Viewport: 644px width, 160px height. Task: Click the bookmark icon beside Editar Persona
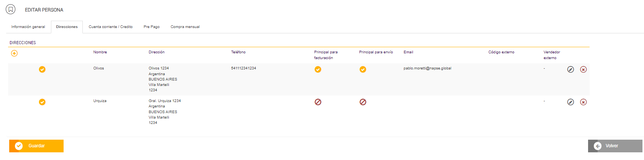(11, 9)
